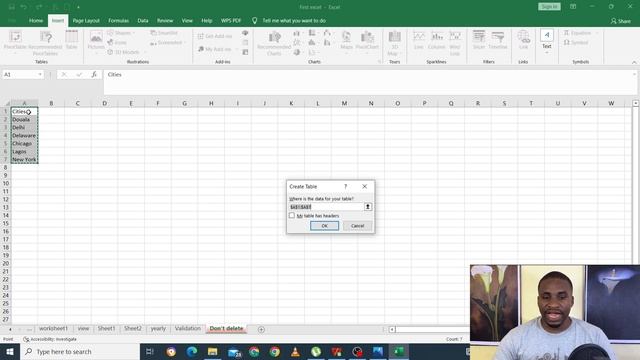Open the Maps chart icon
640x360 pixels.
[346, 41]
